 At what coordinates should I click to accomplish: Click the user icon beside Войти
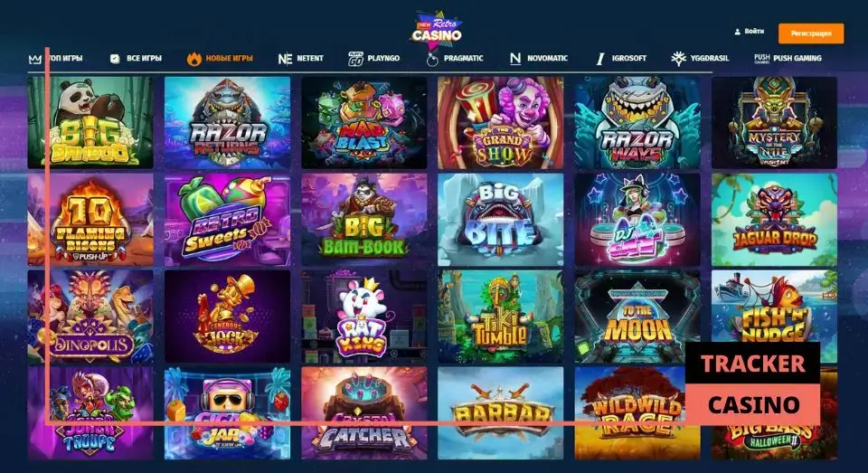[x=738, y=33]
